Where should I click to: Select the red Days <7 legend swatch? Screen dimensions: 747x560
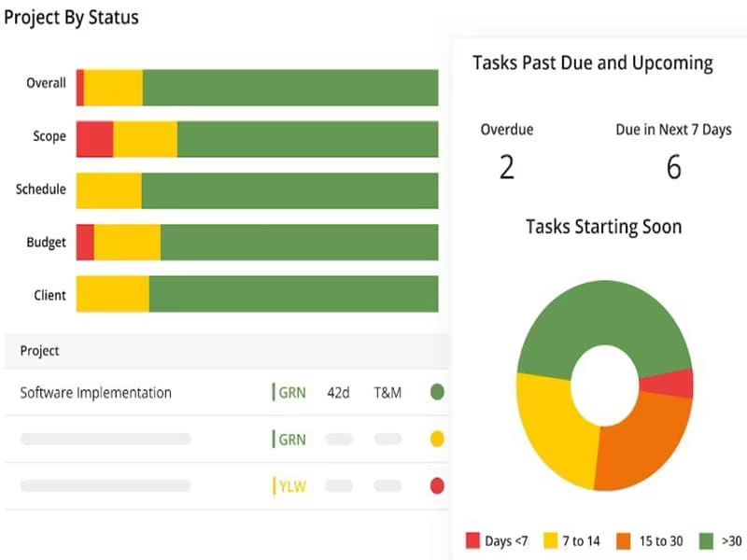472,541
